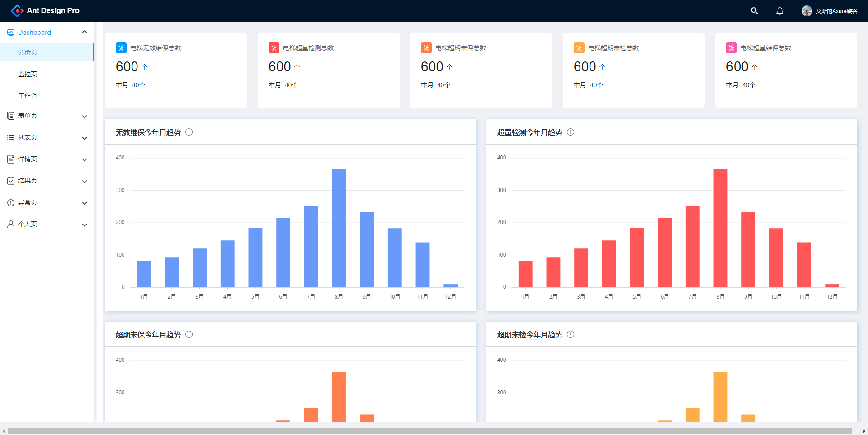Click the blue icon of 电梯无效维保总数 card
The image size is (868, 435).
pyautogui.click(x=121, y=48)
